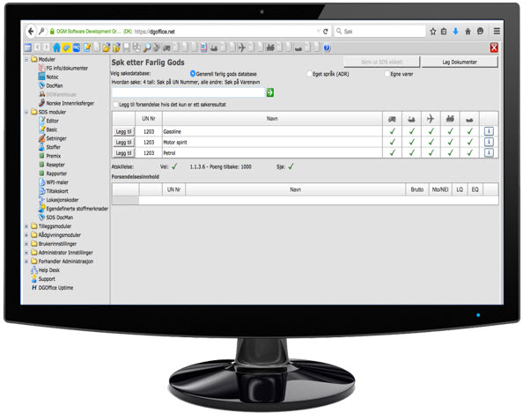
Task: Open FG info/dokumenter module
Action: pyautogui.click(x=67, y=68)
